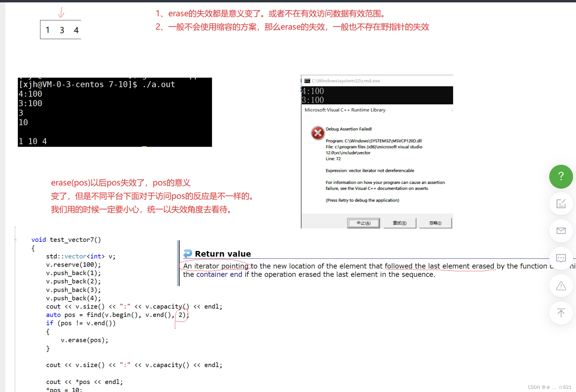Click the 'Program: C:\Windows\SYSTEM32\MSVCP120D.dll' line
The width and height of the screenshot is (576, 392).
374,141
